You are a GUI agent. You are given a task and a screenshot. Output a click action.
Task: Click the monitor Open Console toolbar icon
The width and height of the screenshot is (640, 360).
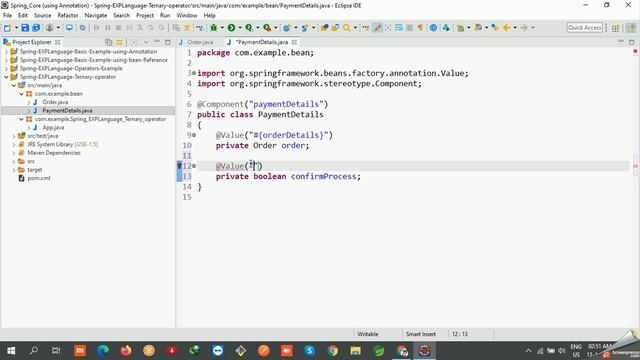point(69,28)
